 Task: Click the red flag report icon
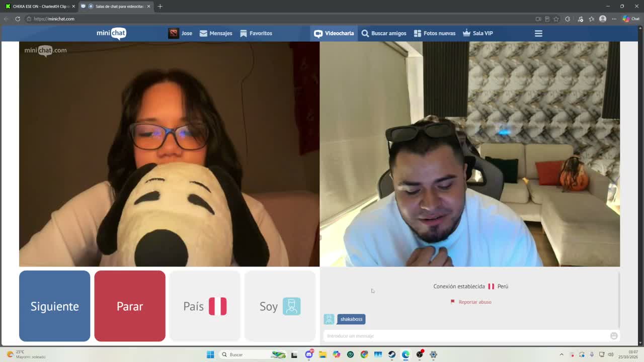coord(452,302)
